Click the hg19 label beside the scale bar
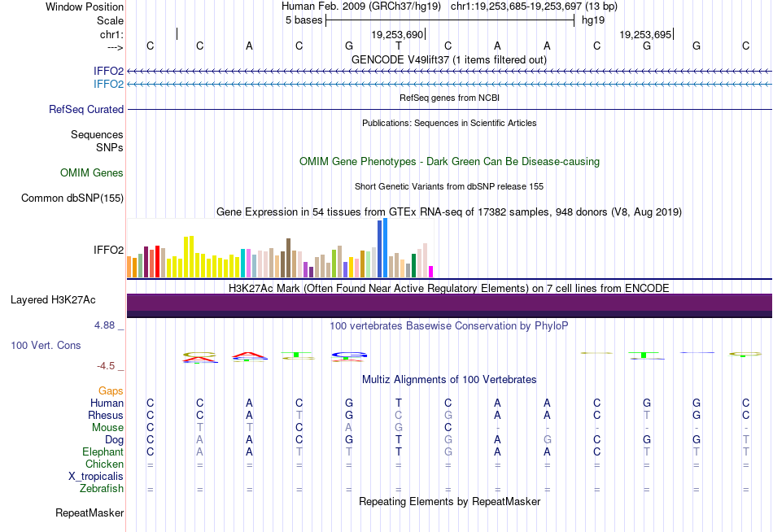This screenshot has height=532, width=773. tap(593, 20)
